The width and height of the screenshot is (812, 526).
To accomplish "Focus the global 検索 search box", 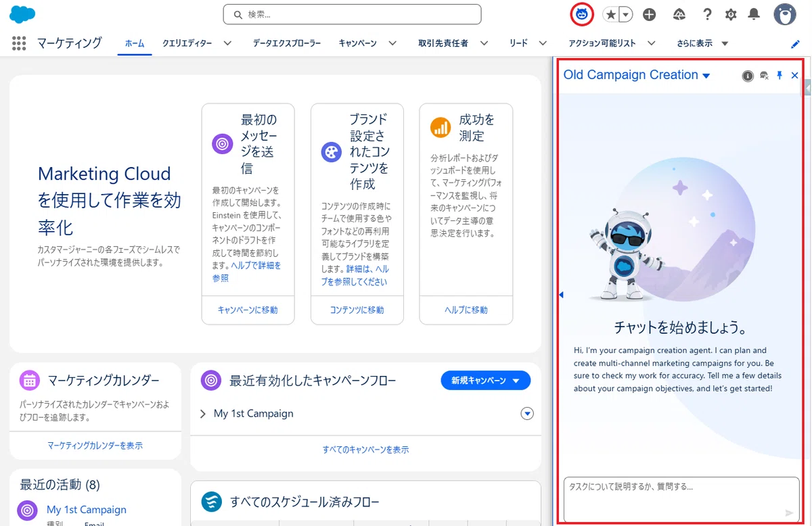I will (x=352, y=14).
